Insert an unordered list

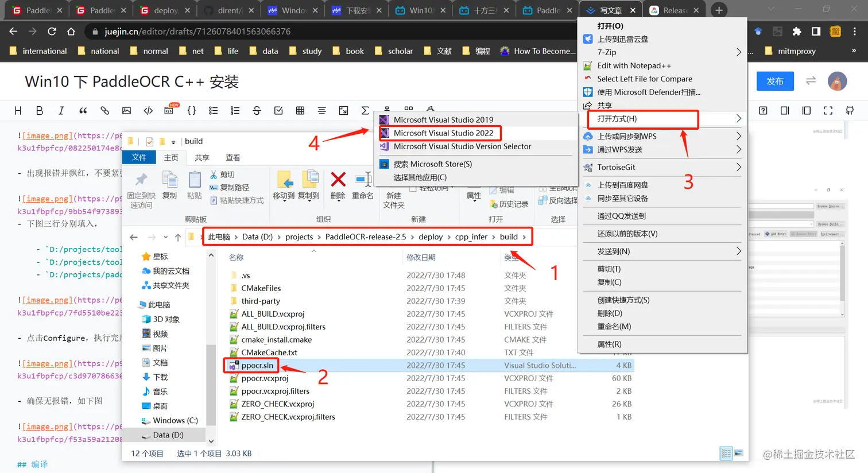(x=214, y=111)
